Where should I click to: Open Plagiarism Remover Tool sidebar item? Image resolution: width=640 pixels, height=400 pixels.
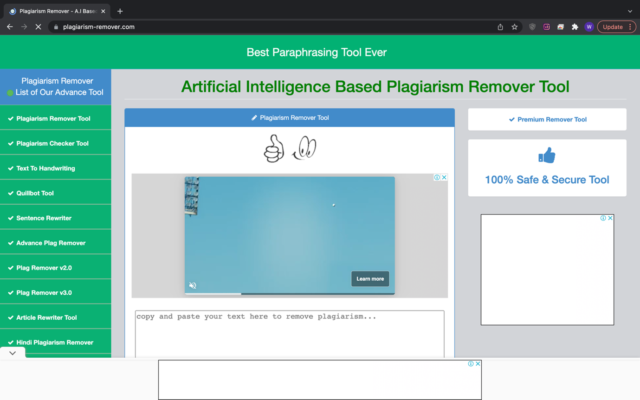tap(56, 119)
